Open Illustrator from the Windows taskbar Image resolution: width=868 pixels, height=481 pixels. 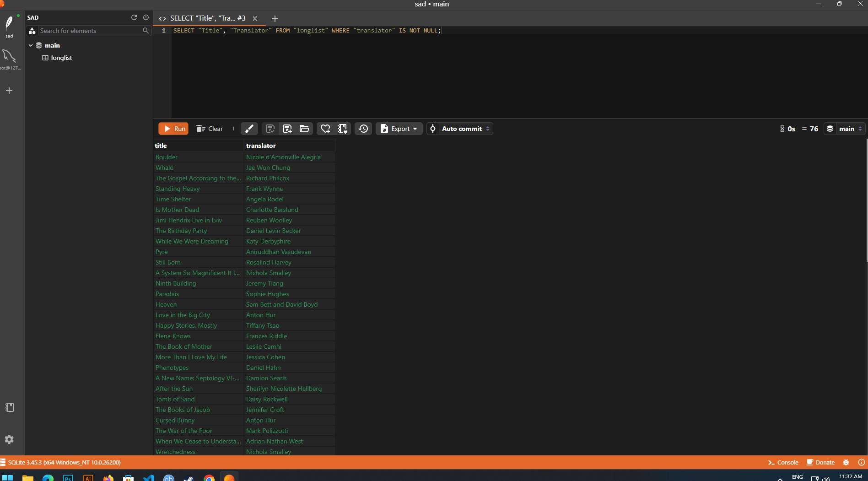pyautogui.click(x=88, y=478)
